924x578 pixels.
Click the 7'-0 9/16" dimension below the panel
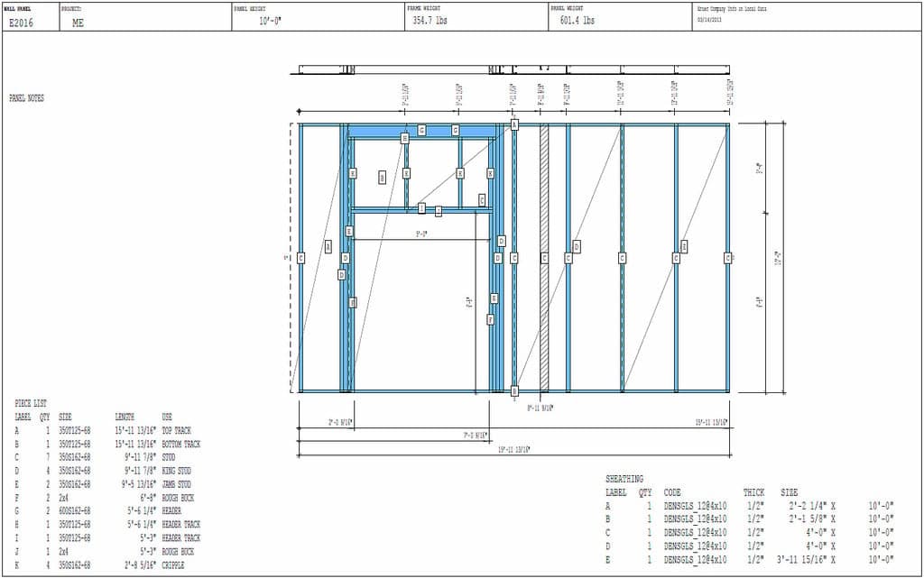[x=475, y=436]
